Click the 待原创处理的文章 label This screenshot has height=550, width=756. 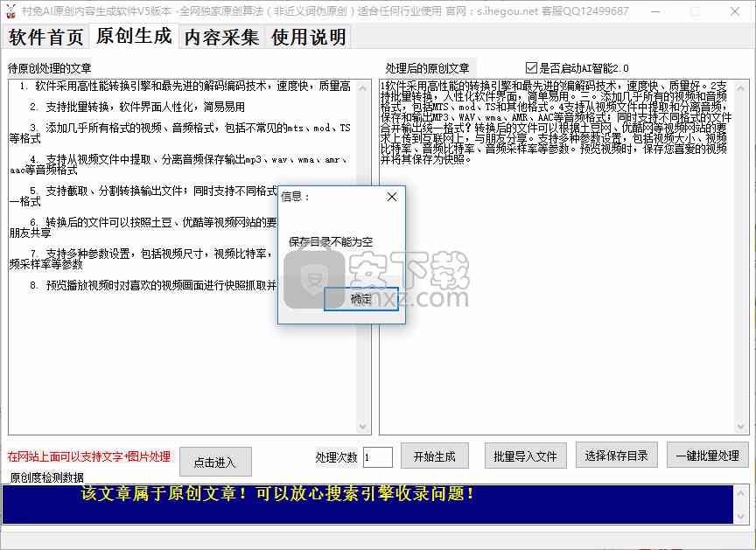(x=49, y=68)
